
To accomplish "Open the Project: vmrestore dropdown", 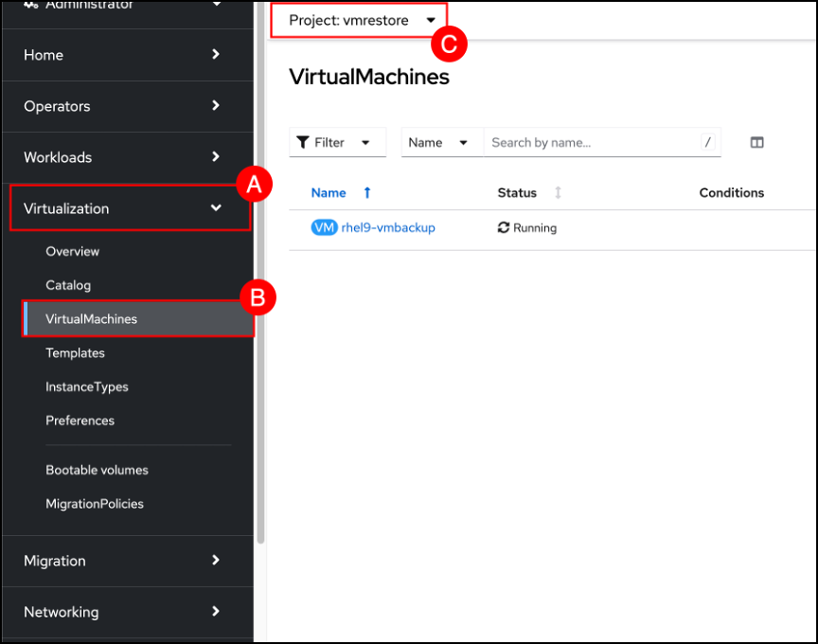I will (361, 19).
